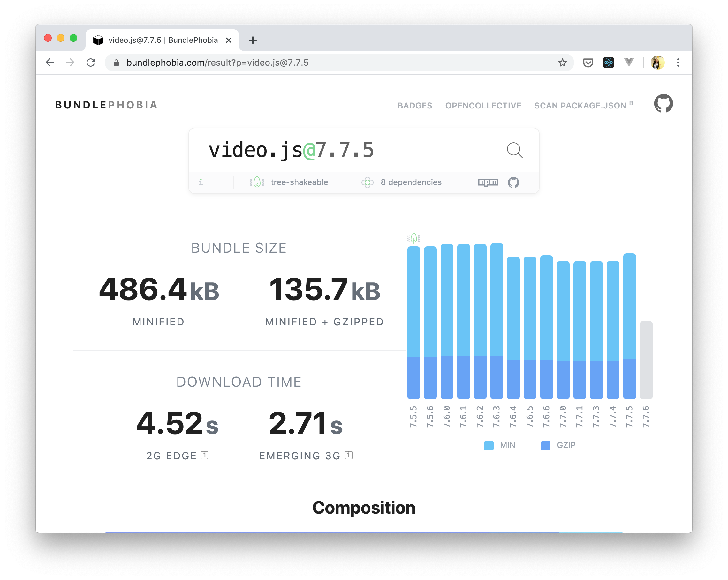The image size is (728, 580).
Task: Click the 2.71 s download time
Action: point(306,423)
